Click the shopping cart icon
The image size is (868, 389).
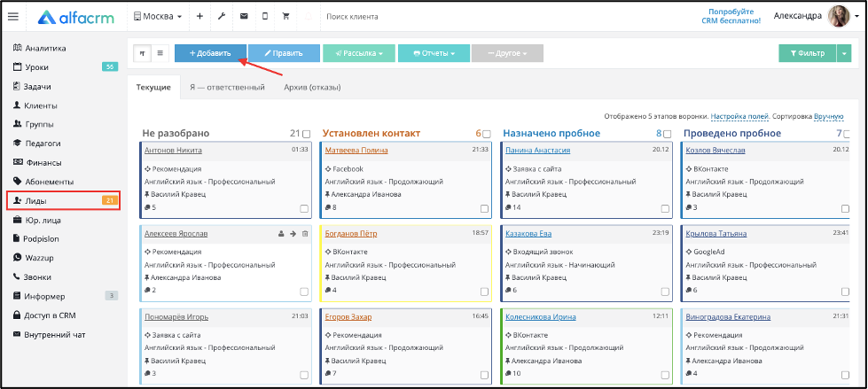point(286,17)
